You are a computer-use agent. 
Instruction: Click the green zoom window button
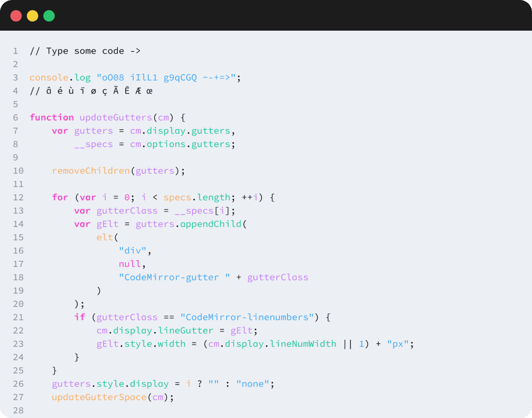[x=49, y=16]
